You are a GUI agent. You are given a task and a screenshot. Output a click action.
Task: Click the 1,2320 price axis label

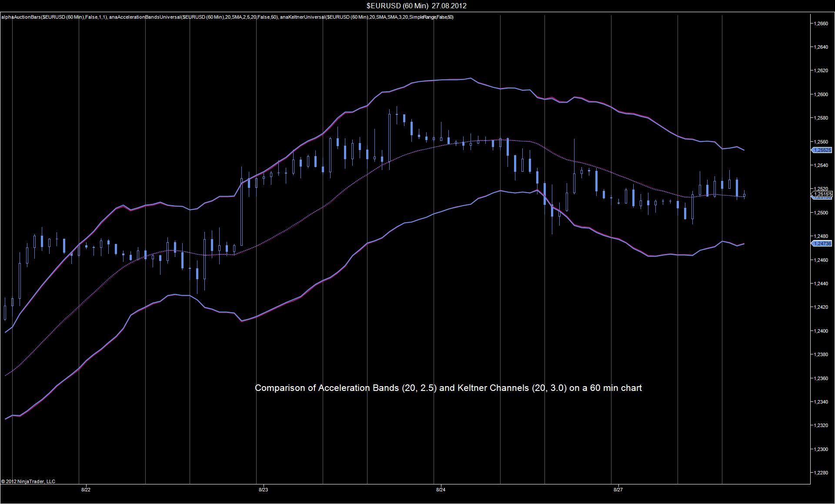pos(820,425)
